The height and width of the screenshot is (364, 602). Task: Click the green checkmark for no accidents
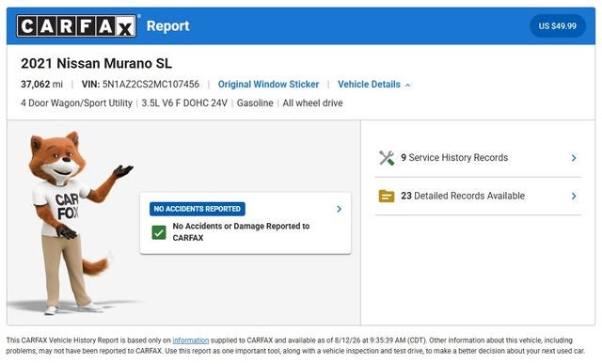[159, 232]
